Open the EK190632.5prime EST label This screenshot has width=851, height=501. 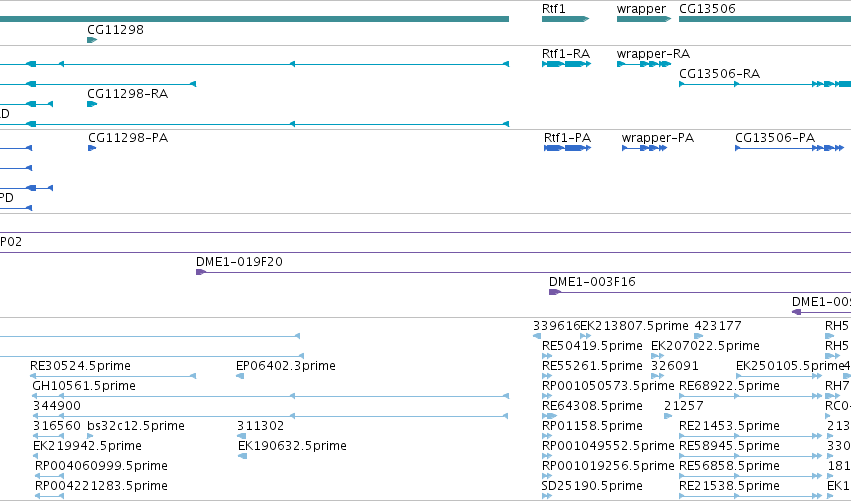pos(292,447)
